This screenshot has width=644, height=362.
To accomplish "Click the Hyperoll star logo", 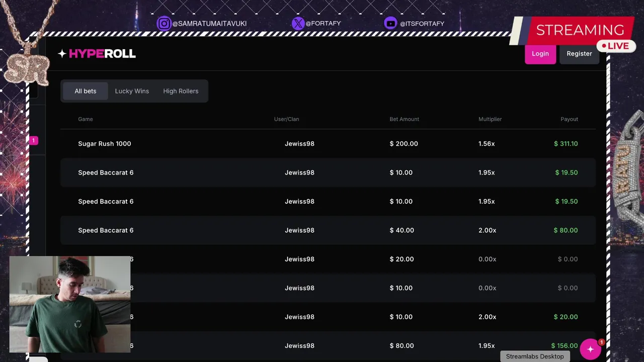I will coord(62,54).
